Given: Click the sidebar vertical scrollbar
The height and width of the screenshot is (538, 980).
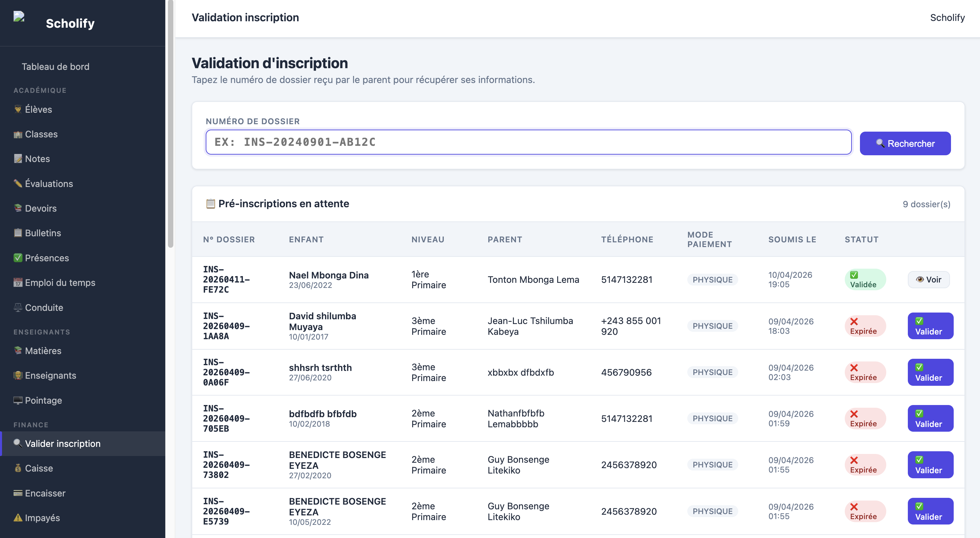Looking at the screenshot, I should coord(170,124).
